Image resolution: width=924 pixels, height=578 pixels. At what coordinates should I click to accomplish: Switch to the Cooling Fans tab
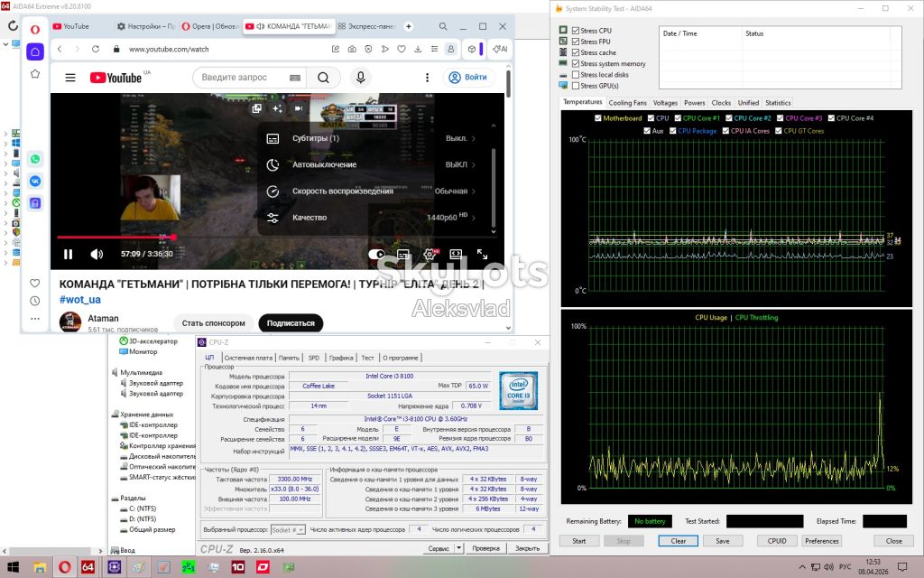pos(628,103)
